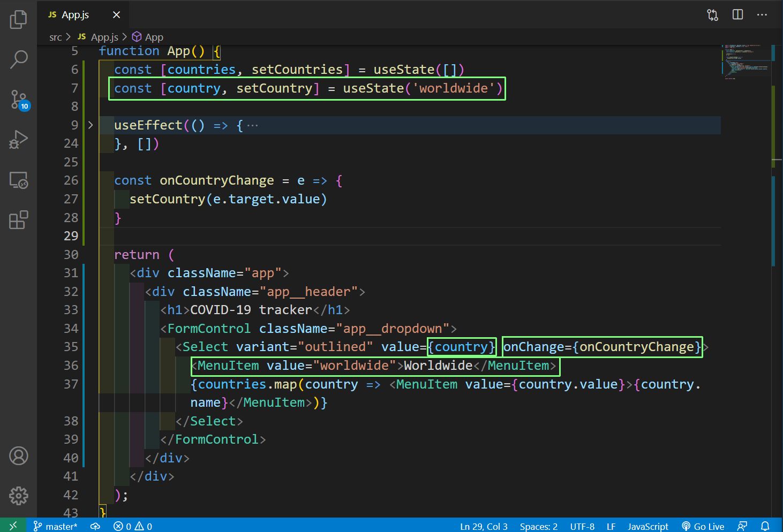Select language mode JavaScript
The image size is (783, 532).
tap(648, 526)
